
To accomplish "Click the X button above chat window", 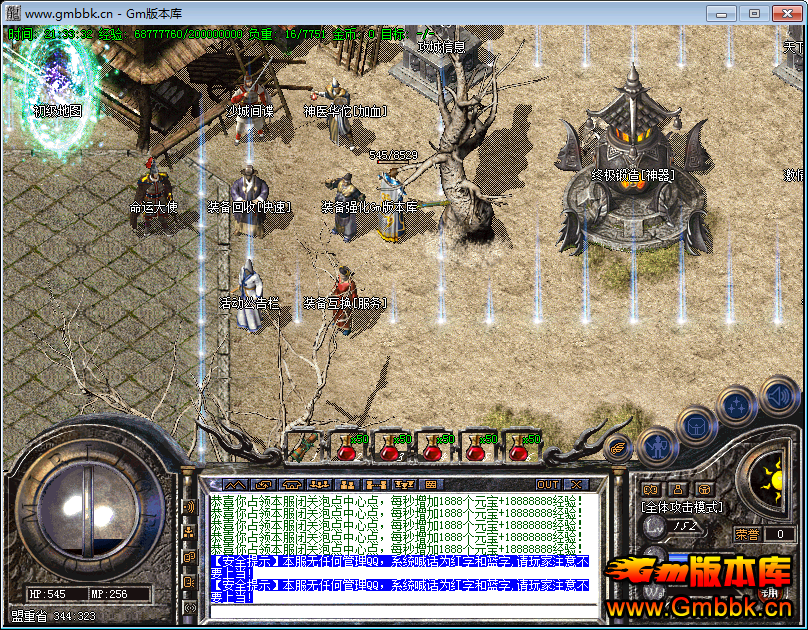I will [x=577, y=485].
